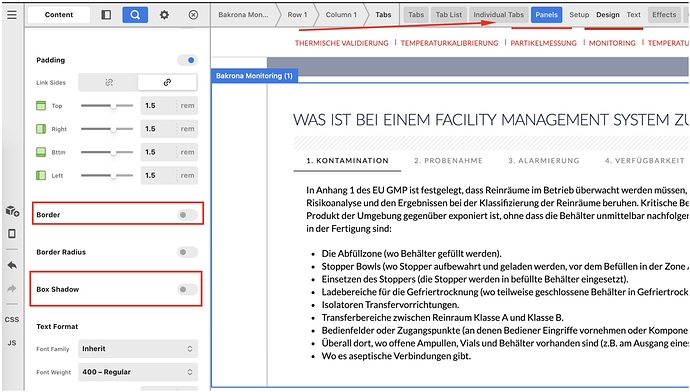Click the Bttm padding slider

point(107,152)
